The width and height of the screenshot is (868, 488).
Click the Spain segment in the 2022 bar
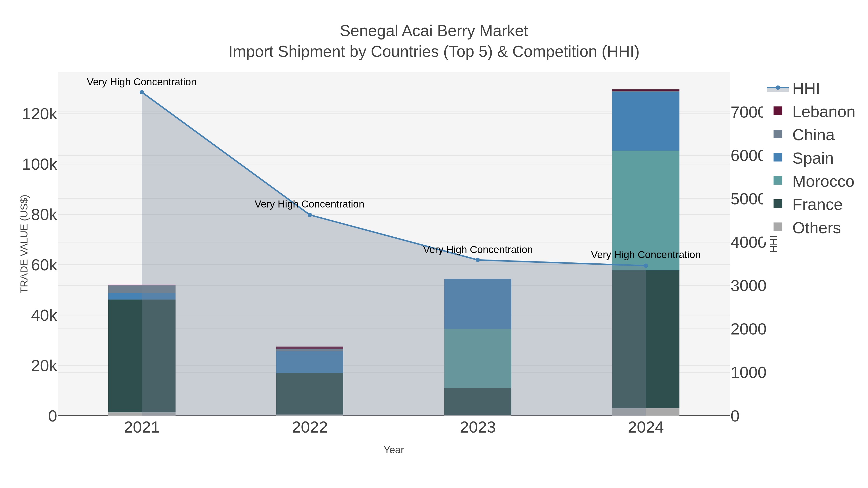(x=310, y=362)
